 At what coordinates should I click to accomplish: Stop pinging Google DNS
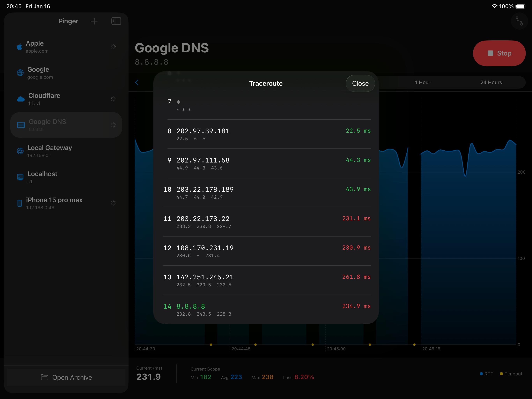click(x=499, y=53)
